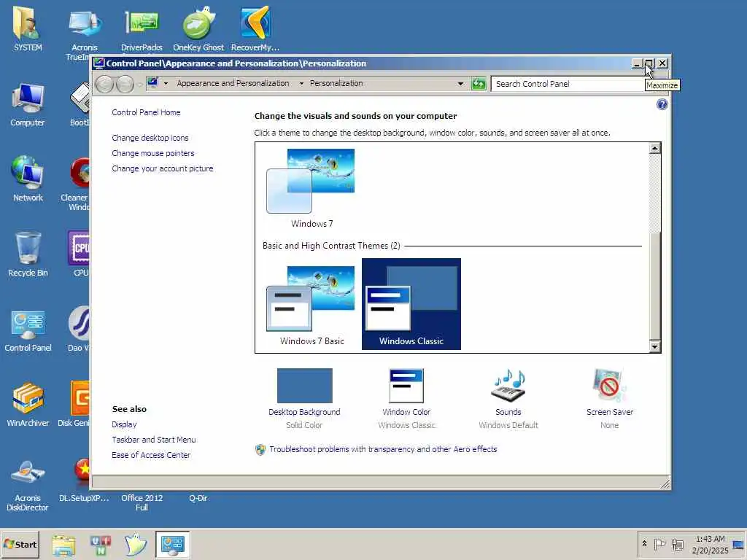Expand dropdown arrow before Appearance and Personalization
The width and height of the screenshot is (747, 560).
point(166,83)
